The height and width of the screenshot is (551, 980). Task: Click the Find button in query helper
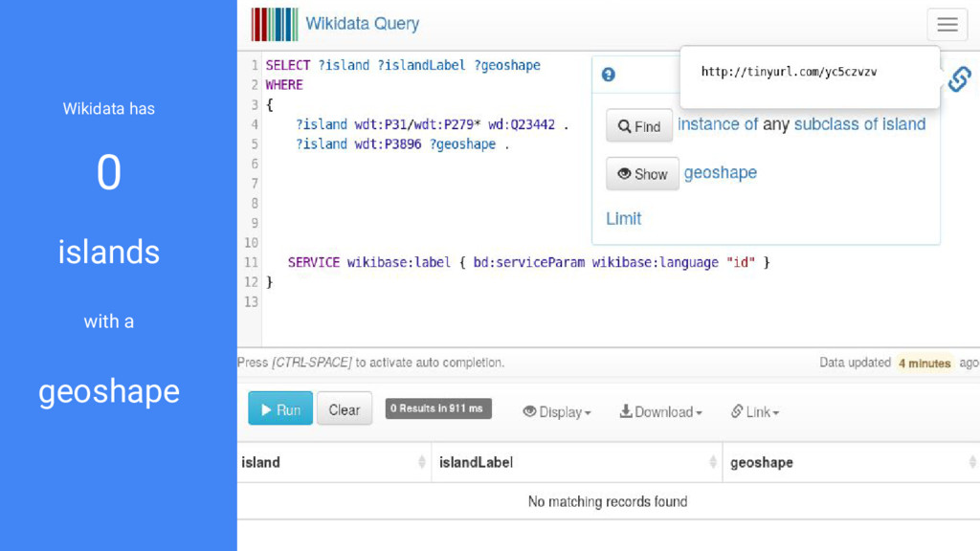tap(638, 126)
